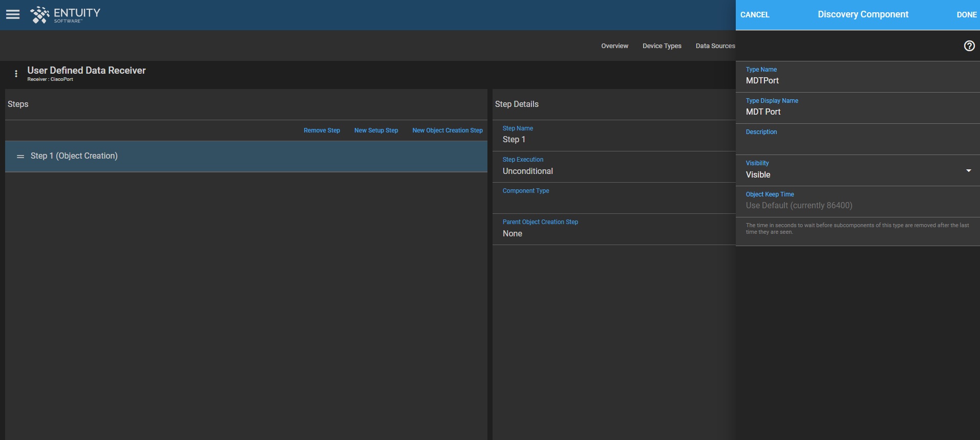980x440 pixels.
Task: Open the Step Execution Unconditional field
Action: click(614, 167)
